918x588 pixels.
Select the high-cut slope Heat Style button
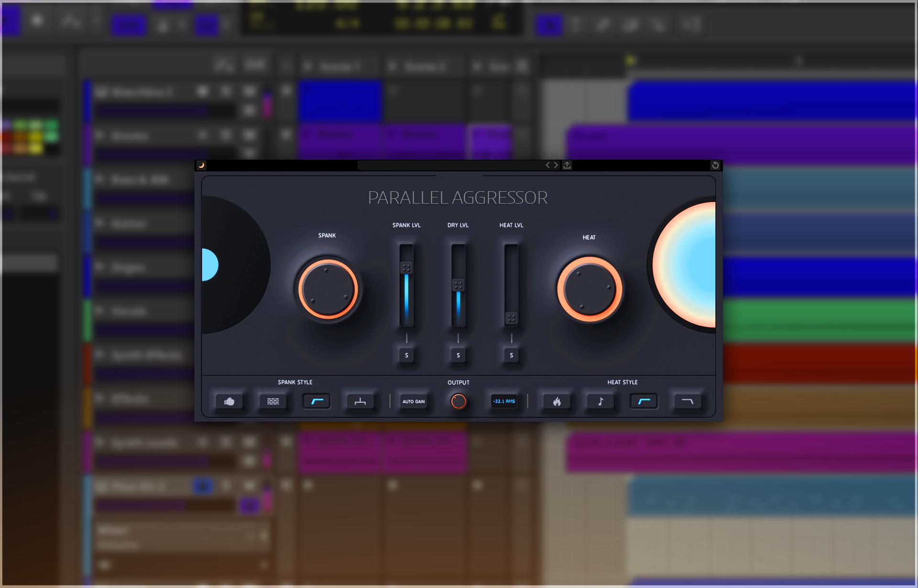(688, 402)
